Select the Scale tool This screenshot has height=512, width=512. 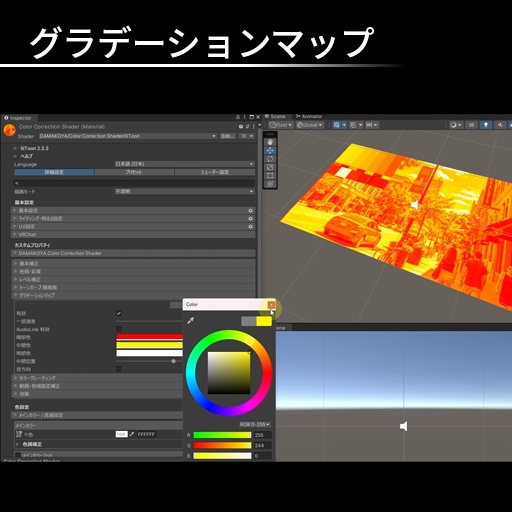[x=270, y=167]
